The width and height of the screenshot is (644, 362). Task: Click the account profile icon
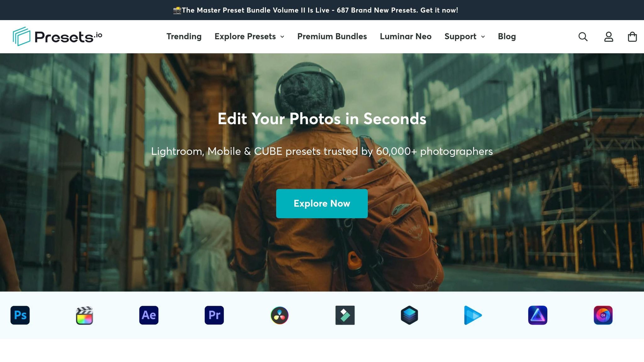click(x=608, y=37)
